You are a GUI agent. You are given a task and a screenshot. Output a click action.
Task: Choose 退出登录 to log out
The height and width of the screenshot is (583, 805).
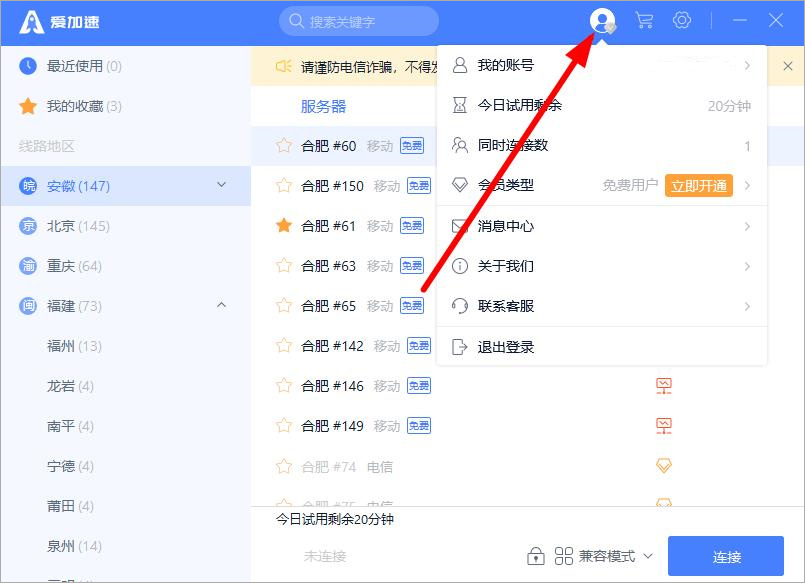point(602,347)
